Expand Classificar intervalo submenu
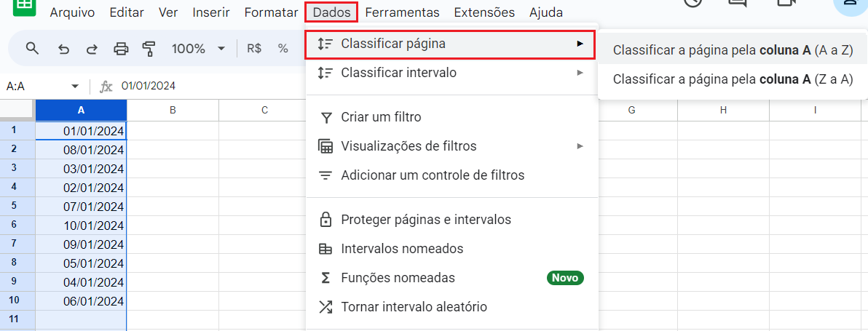This screenshot has width=868, height=331. (451, 73)
